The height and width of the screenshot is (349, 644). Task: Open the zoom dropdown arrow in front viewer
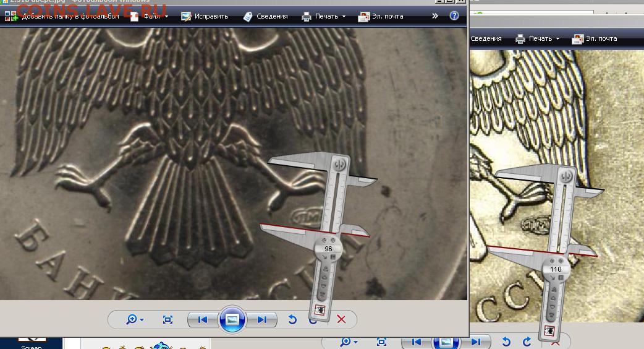142,320
